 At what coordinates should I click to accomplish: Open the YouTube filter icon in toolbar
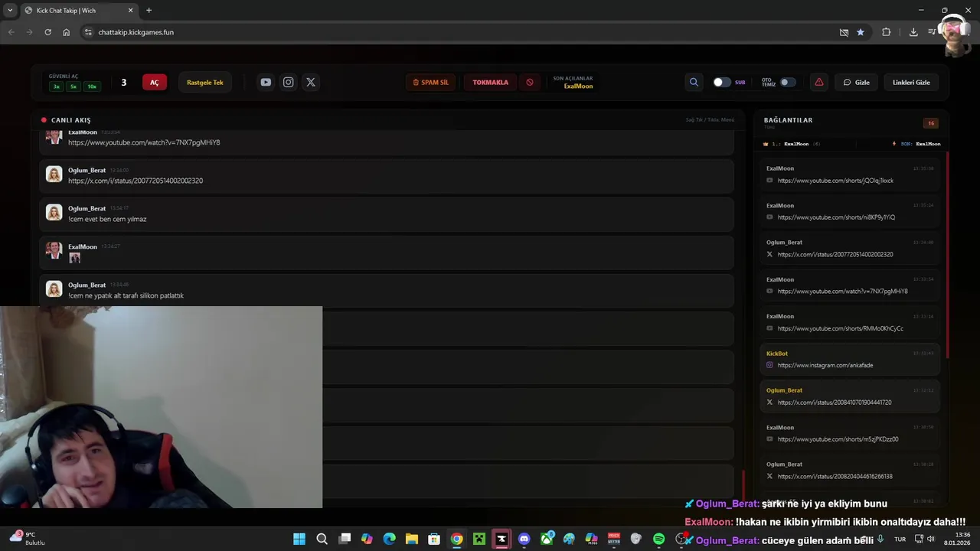266,82
